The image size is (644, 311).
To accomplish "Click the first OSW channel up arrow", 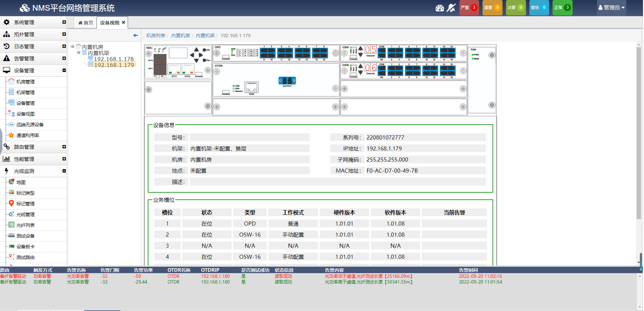I will coord(361,49).
